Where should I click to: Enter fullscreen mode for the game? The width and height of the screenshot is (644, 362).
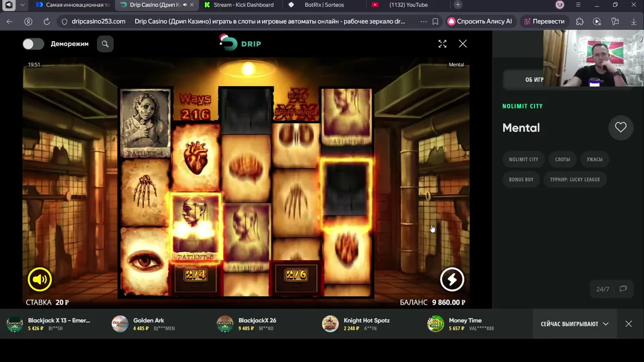pos(442,44)
